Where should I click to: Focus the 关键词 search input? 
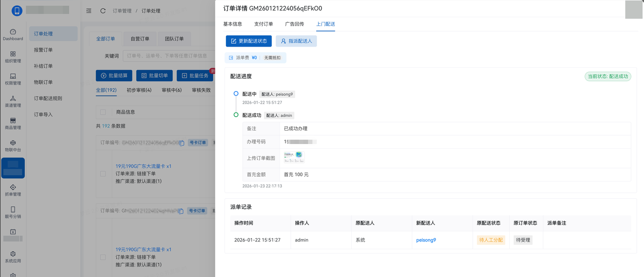pos(169,56)
